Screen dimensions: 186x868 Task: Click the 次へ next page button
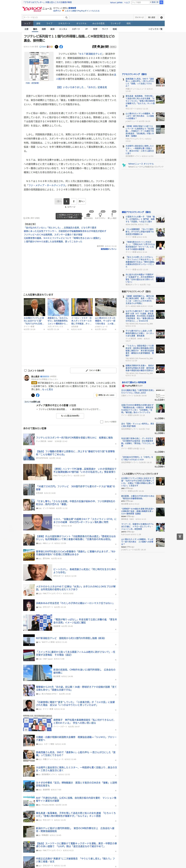[x=82, y=201]
